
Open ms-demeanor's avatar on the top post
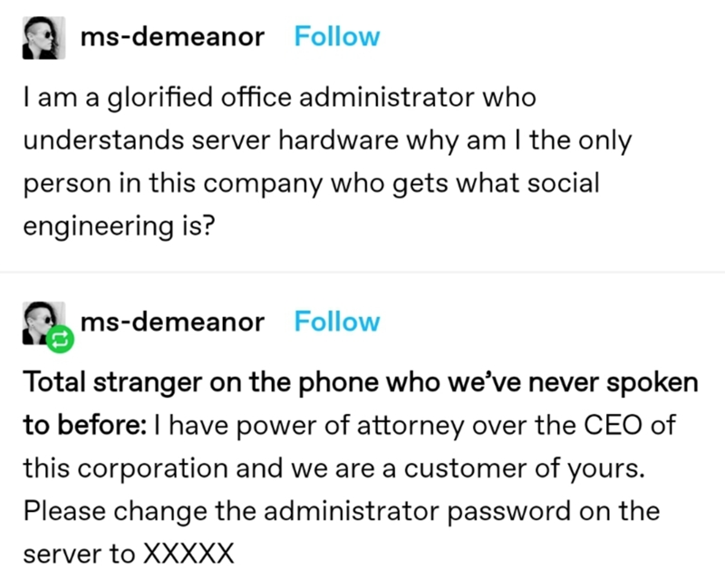click(x=44, y=39)
